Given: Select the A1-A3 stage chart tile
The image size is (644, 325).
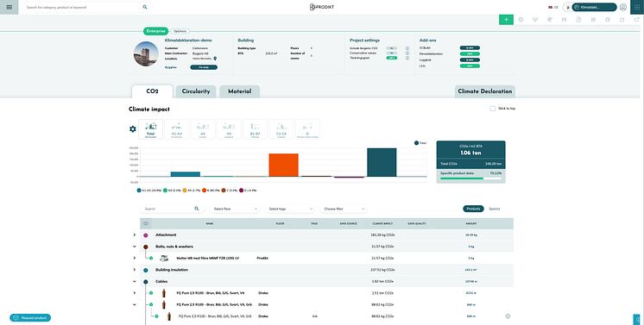Looking at the screenshot, I should (177, 129).
